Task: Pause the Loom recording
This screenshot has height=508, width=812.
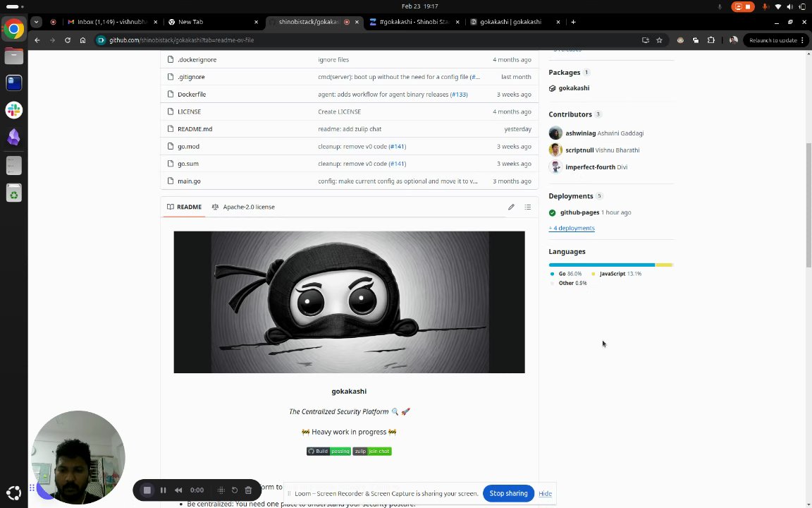Action: pyautogui.click(x=163, y=490)
